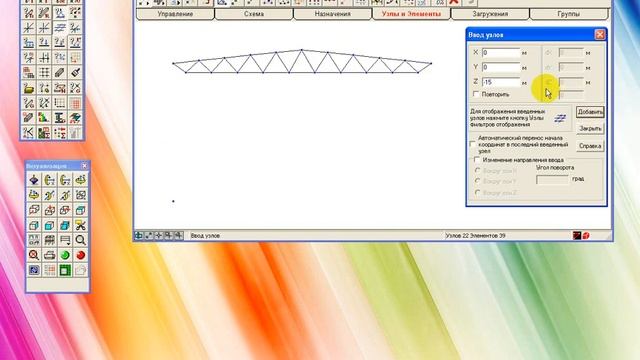
Task: Click the highlighted blue nodes filter icon
Action: (x=60, y=27)
